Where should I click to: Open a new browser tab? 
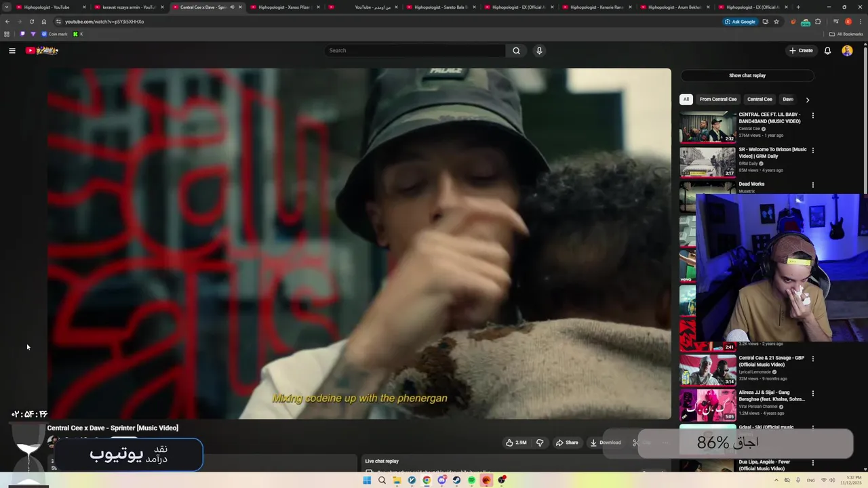click(x=798, y=7)
